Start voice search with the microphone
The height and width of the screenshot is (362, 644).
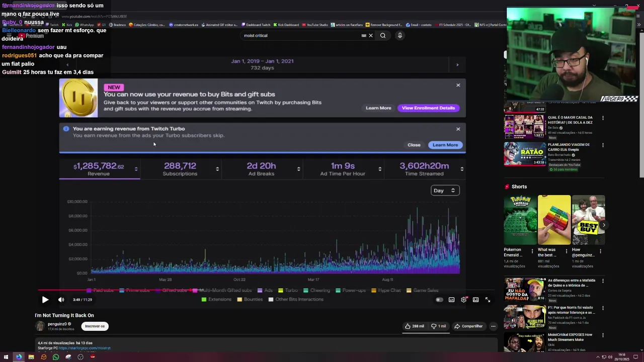tap(400, 36)
